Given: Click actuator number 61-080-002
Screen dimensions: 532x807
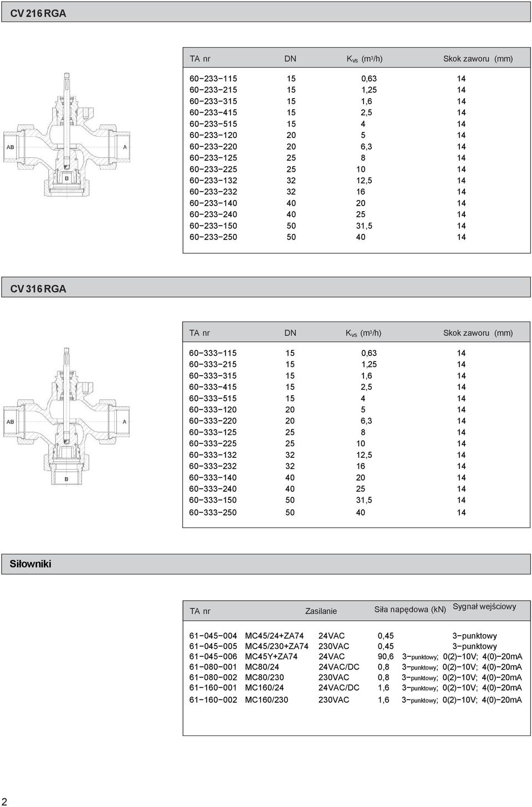Looking at the screenshot, I should coord(213,677).
